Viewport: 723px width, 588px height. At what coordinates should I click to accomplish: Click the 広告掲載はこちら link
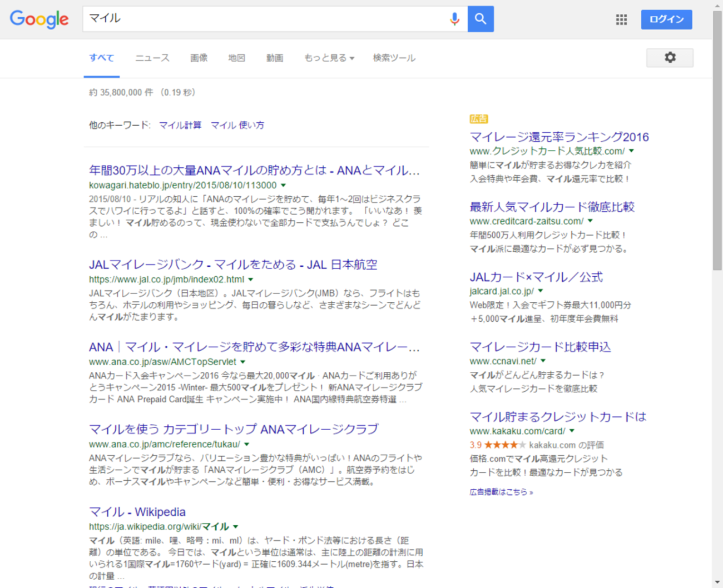[501, 492]
